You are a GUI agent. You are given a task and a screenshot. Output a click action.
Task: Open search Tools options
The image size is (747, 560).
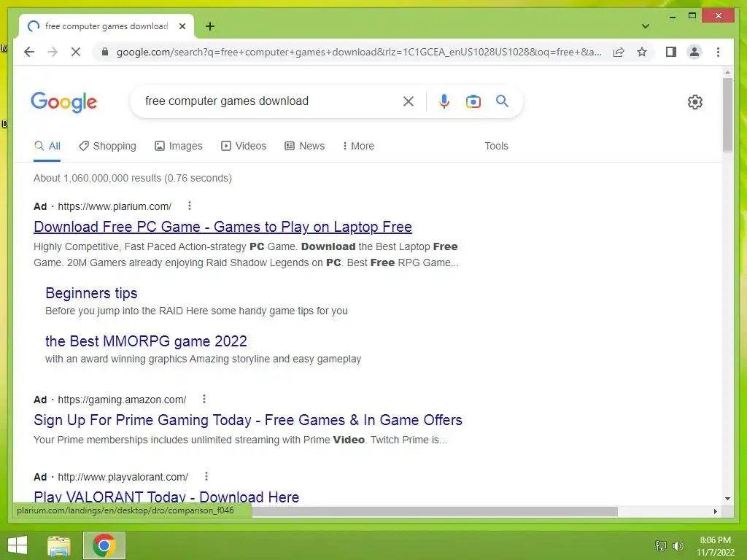pyautogui.click(x=496, y=146)
